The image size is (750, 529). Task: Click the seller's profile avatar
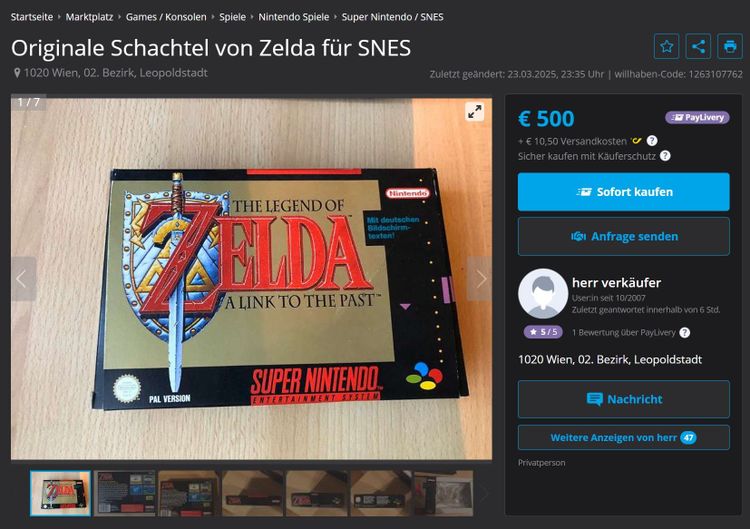[x=543, y=294]
